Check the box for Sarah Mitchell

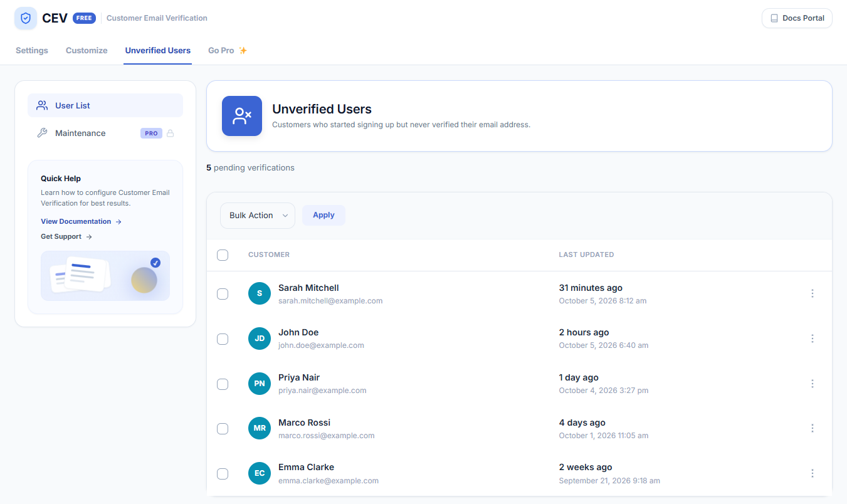[x=223, y=294]
